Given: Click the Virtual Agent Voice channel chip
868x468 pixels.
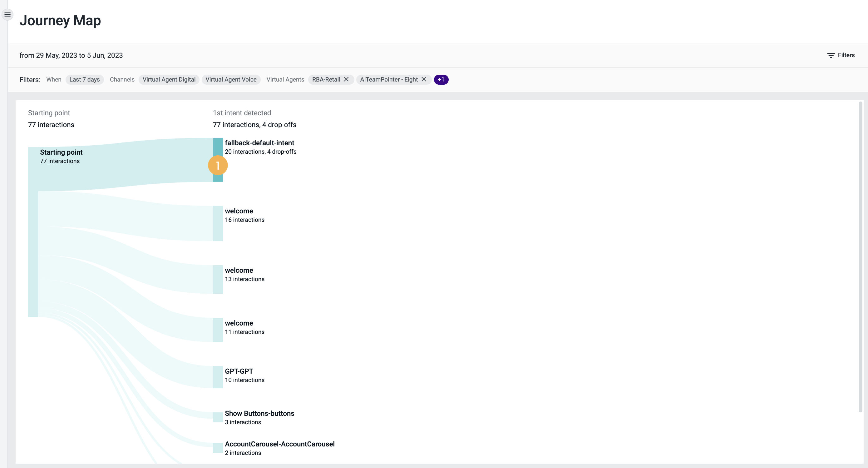Looking at the screenshot, I should click(x=231, y=80).
